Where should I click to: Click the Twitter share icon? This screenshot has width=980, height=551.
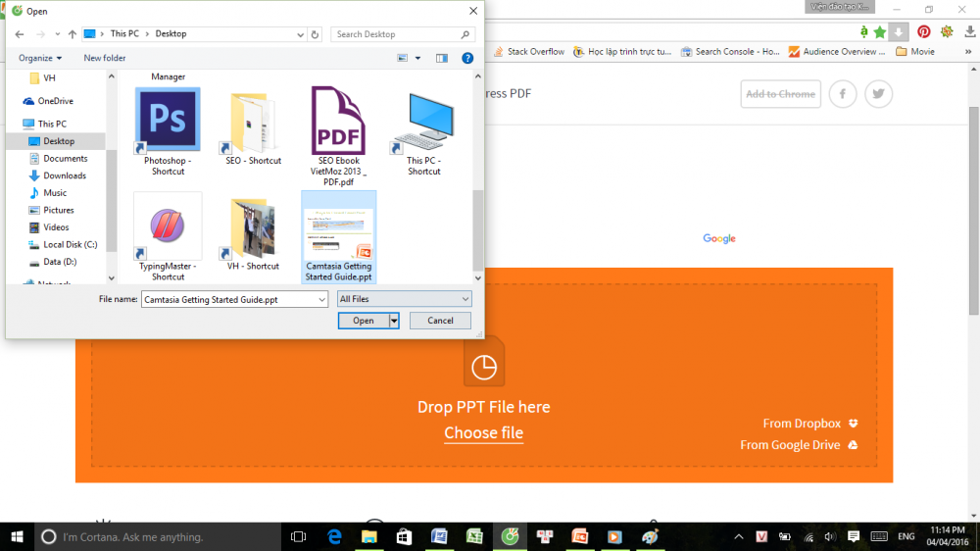click(x=878, y=94)
